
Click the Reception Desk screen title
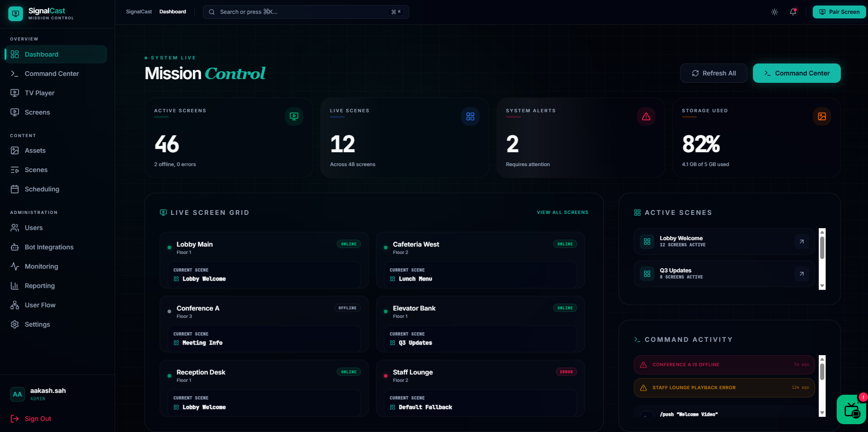click(x=201, y=372)
